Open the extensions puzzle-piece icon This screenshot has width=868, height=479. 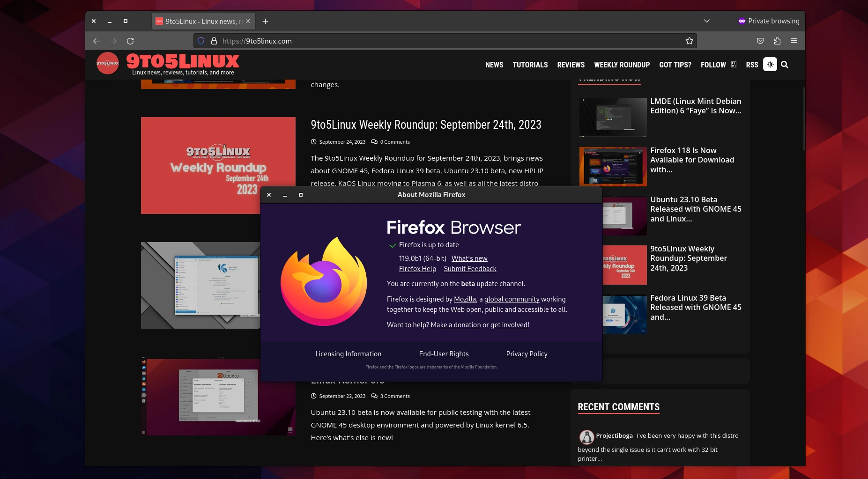tap(777, 41)
